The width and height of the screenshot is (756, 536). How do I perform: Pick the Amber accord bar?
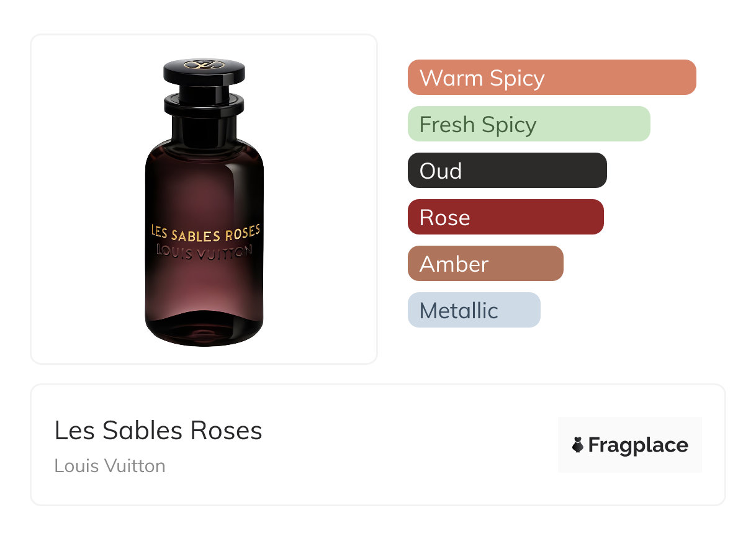pyautogui.click(x=485, y=264)
